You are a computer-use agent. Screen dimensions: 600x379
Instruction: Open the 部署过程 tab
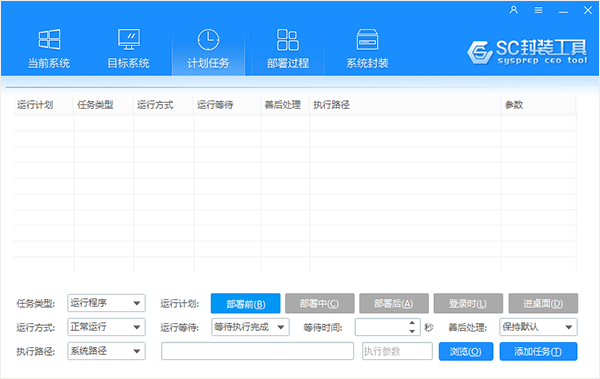[x=288, y=49]
